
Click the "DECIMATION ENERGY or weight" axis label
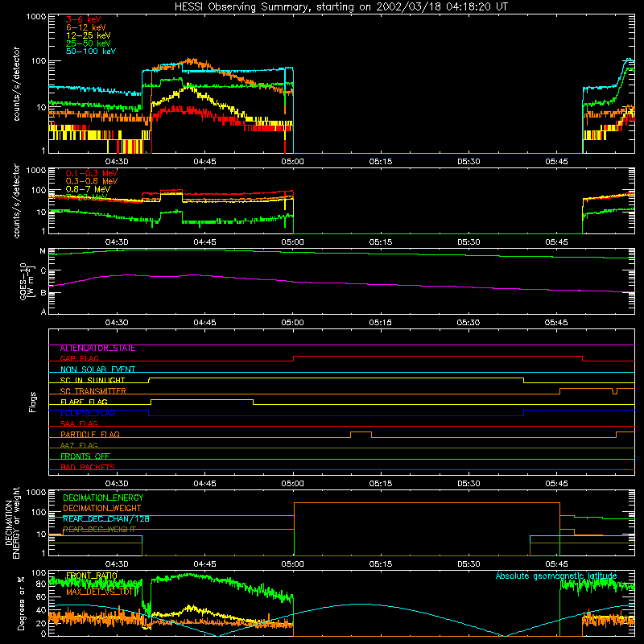pyautogui.click(x=13, y=522)
